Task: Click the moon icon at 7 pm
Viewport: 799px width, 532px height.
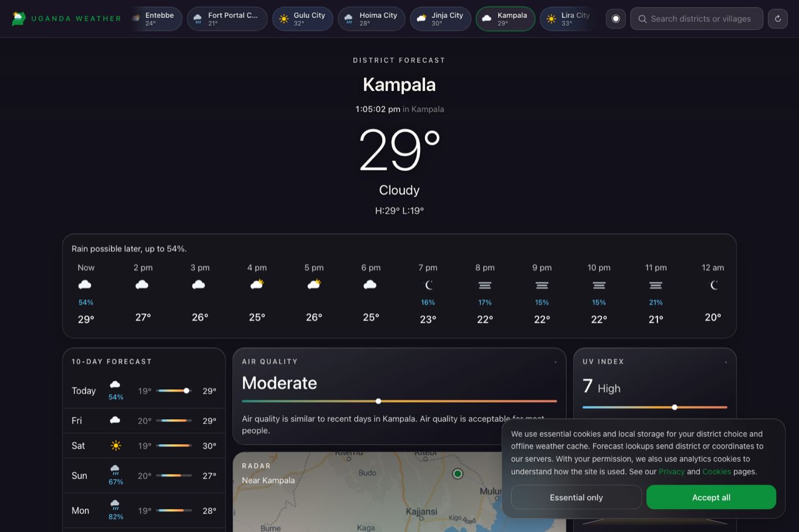Action: point(428,285)
